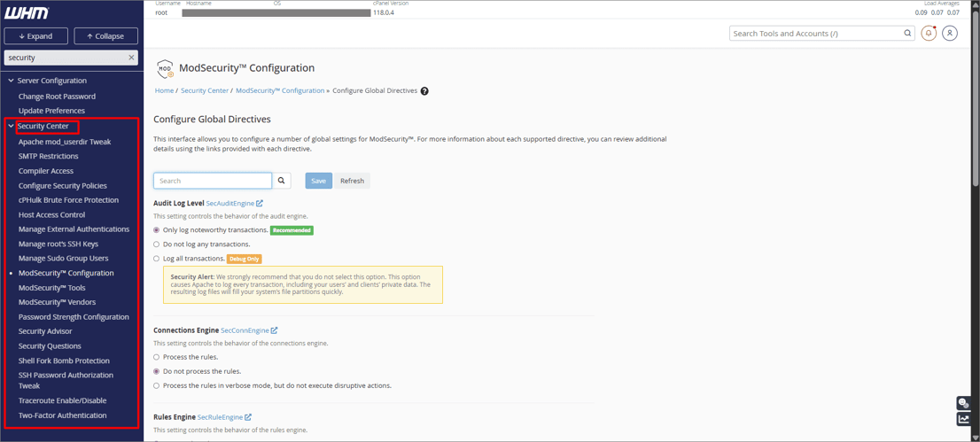This screenshot has height=442, width=980.
Task: Click the Recommended badge
Action: pyautogui.click(x=292, y=230)
